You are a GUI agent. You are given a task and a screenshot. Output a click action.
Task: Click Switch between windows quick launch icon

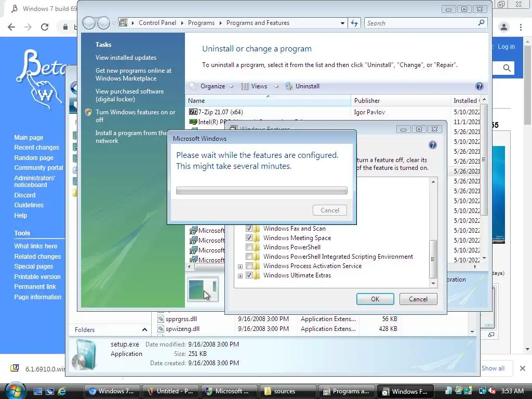coord(49,392)
